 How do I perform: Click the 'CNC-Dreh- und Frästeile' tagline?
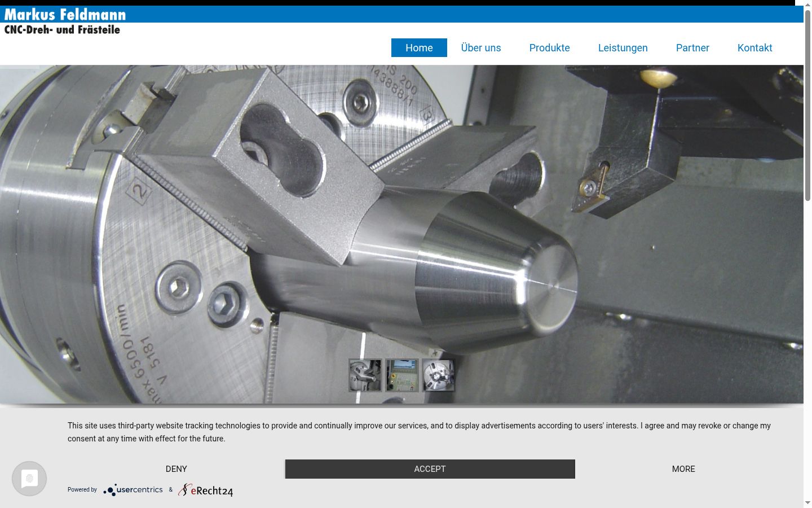[x=62, y=30]
